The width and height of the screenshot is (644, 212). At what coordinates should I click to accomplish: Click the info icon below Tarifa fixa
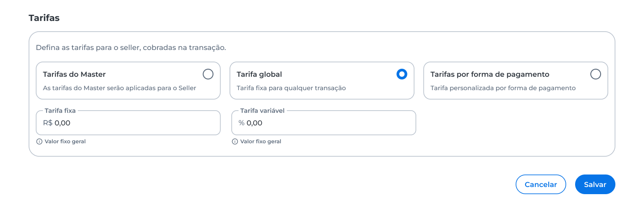pos(39,141)
